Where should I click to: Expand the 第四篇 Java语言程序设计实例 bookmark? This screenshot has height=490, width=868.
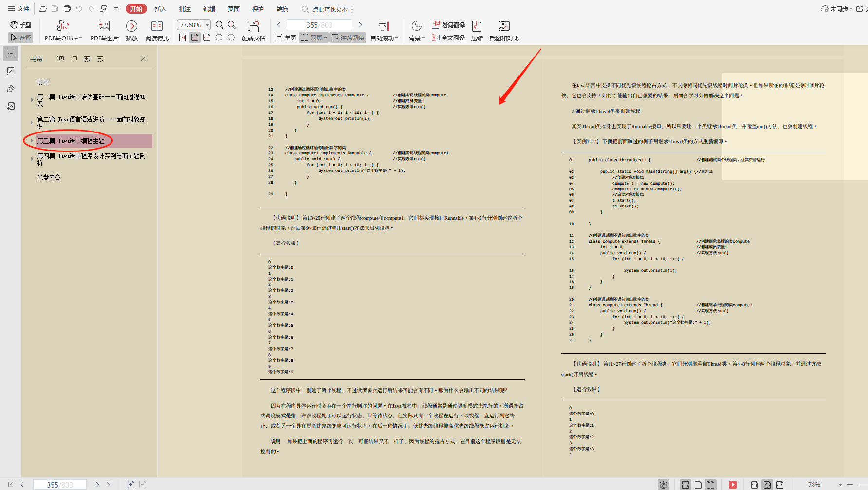32,159
